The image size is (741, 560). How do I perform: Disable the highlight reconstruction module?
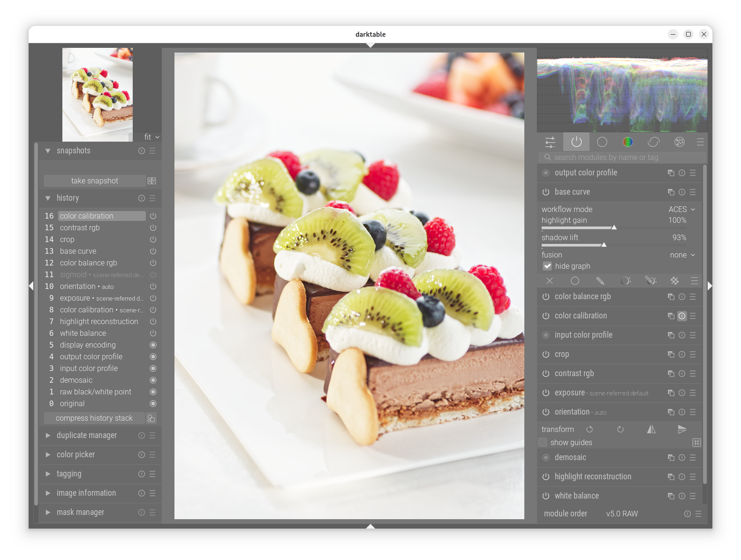pos(546,477)
